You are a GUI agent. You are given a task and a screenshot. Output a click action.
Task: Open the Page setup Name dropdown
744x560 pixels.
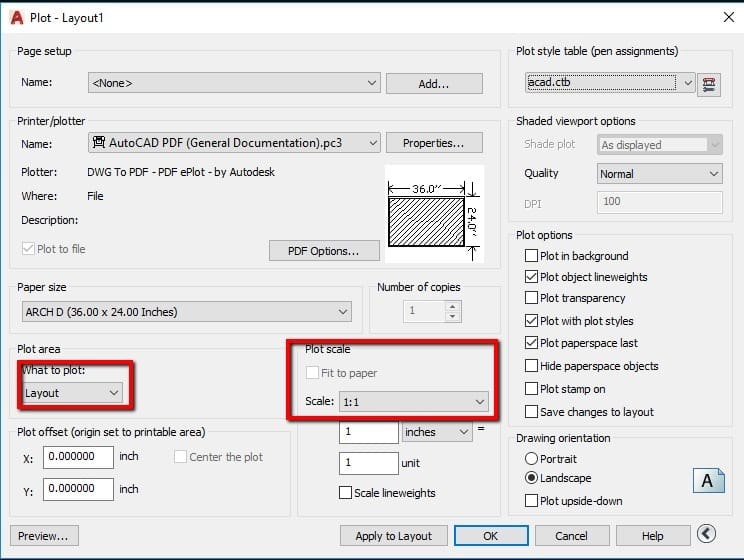tap(234, 83)
